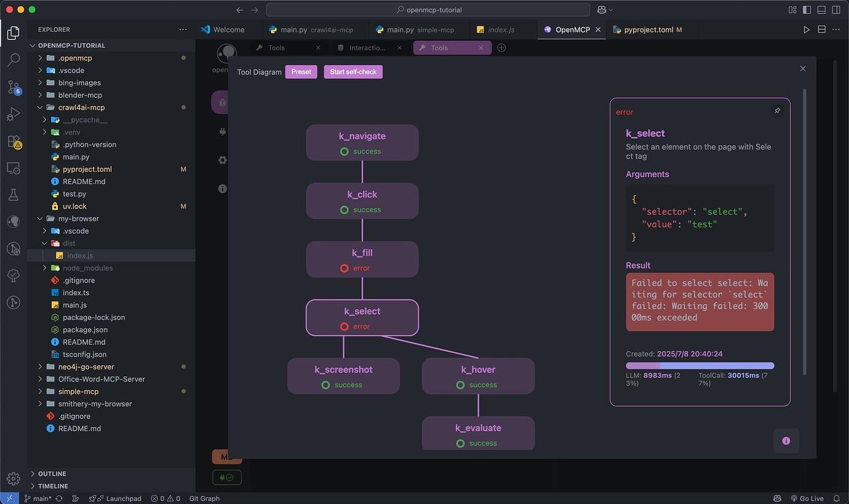Split the editor using the split icon
The width and height of the screenshot is (849, 504).
[821, 30]
